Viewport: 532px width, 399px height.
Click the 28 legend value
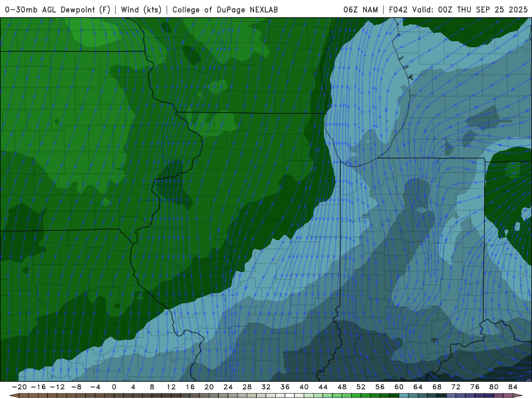pos(247,387)
